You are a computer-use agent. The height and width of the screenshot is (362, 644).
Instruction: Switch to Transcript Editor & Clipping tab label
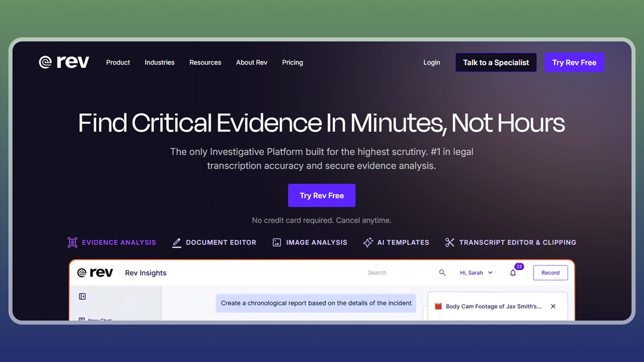pyautogui.click(x=518, y=243)
